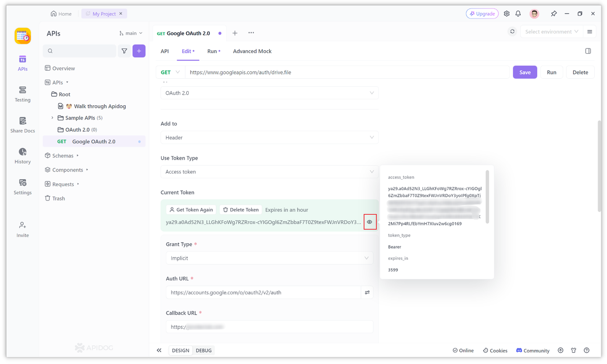Click the Delete button
The height and width of the screenshot is (364, 607).
[580, 73]
